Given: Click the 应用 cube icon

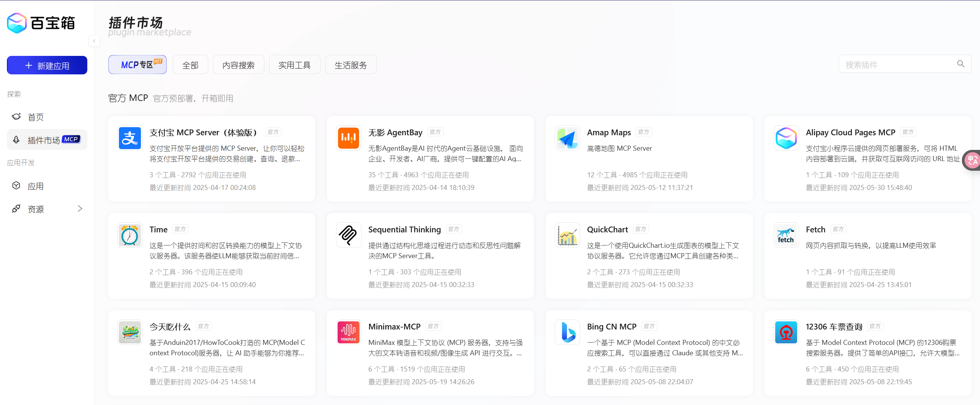Looking at the screenshot, I should (x=16, y=186).
